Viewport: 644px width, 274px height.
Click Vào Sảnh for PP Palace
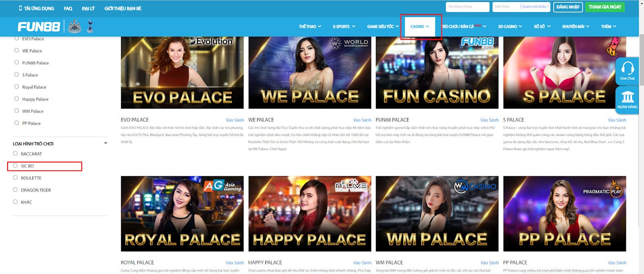pos(617,263)
